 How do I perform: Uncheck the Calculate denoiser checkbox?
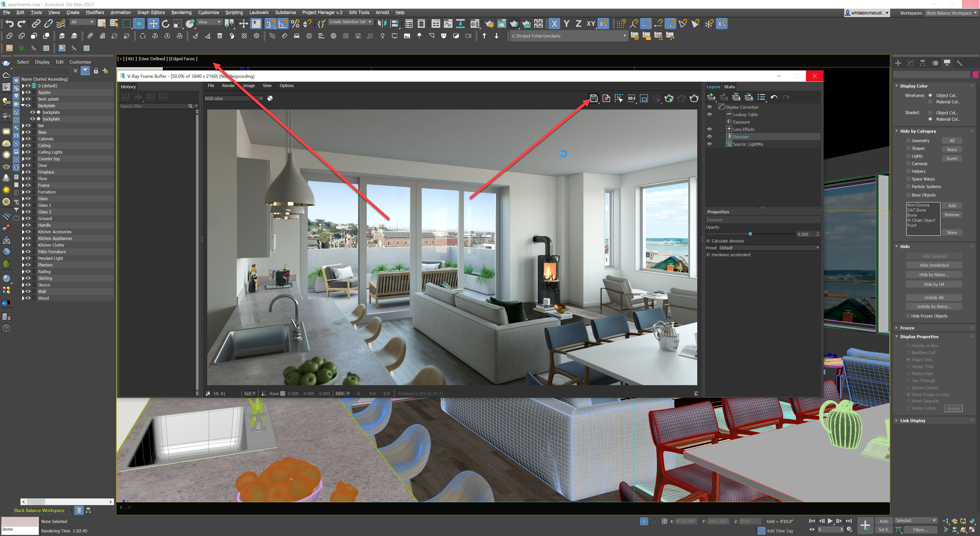pos(708,241)
